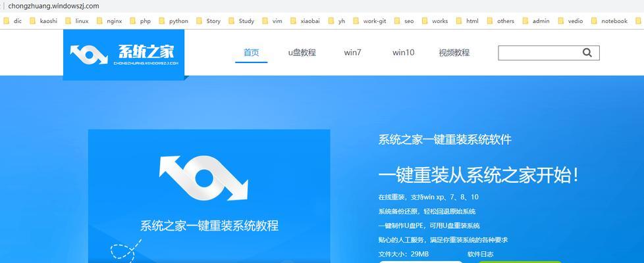Click the 一键制作U盘PE text line
The width and height of the screenshot is (644, 263).
click(429, 226)
